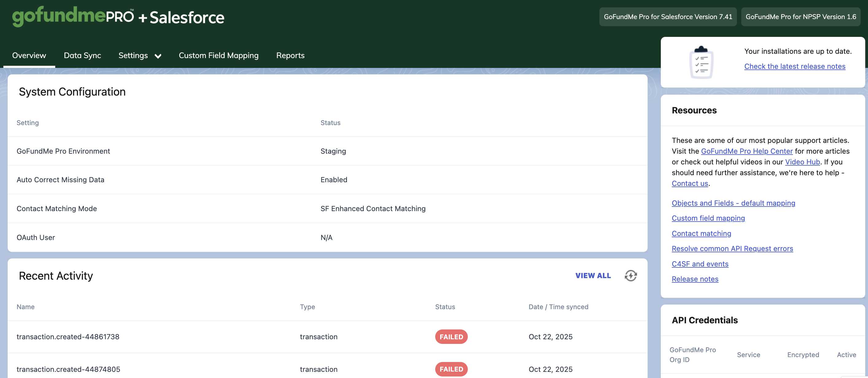The width and height of the screenshot is (868, 378).
Task: Click the OAuth User setting row
Action: [x=327, y=237]
